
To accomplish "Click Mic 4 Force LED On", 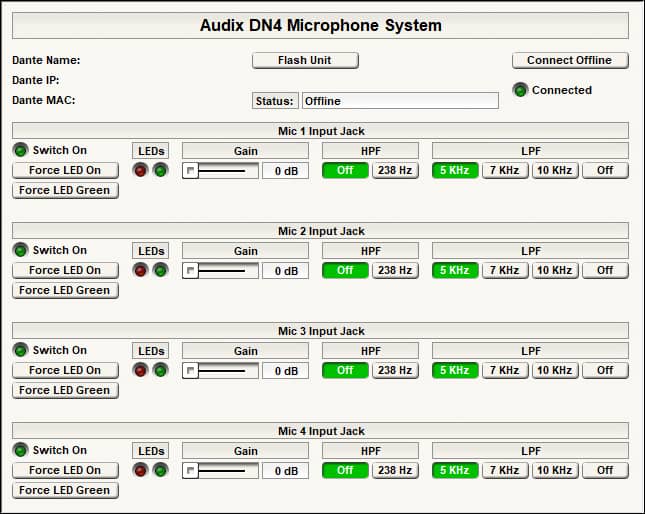I will (x=65, y=470).
